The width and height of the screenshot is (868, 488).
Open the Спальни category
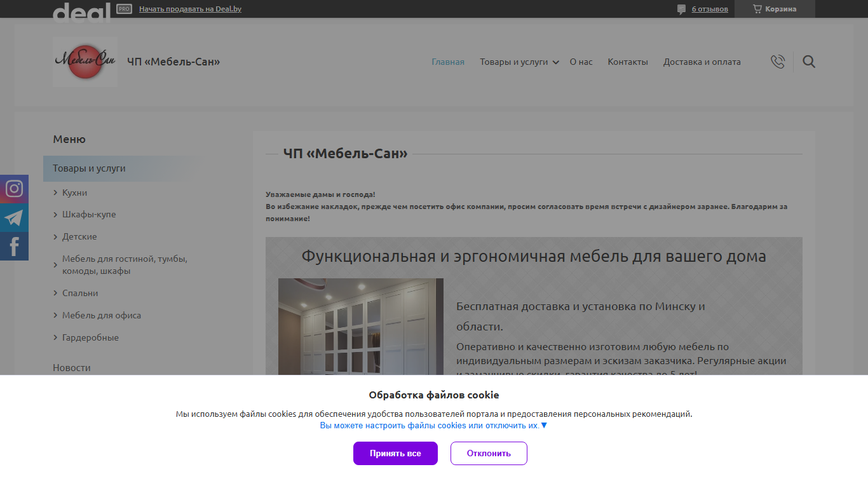pos(80,293)
